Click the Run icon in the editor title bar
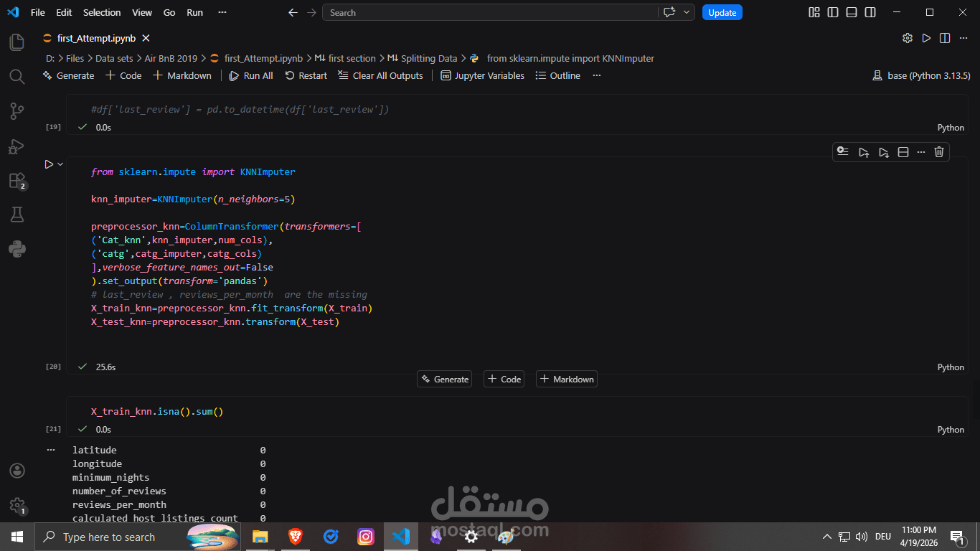Screen dimensions: 980x551 (x=926, y=38)
